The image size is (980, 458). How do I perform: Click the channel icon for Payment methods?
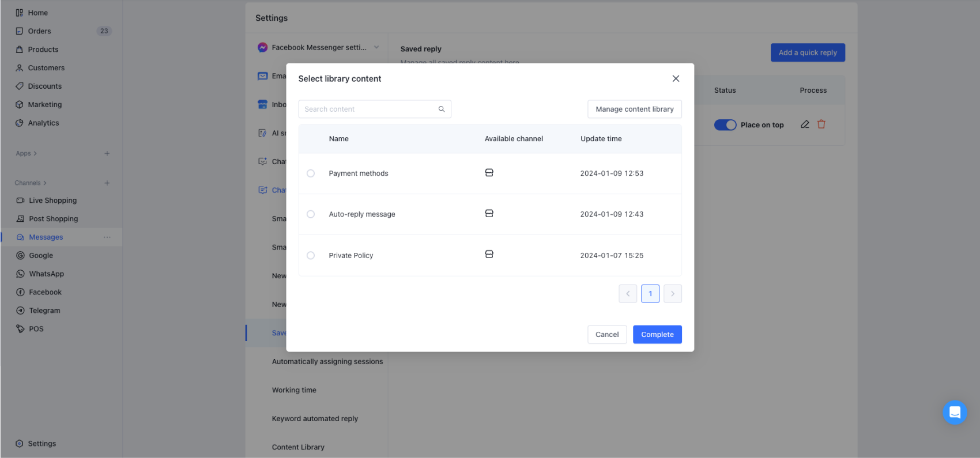489,173
